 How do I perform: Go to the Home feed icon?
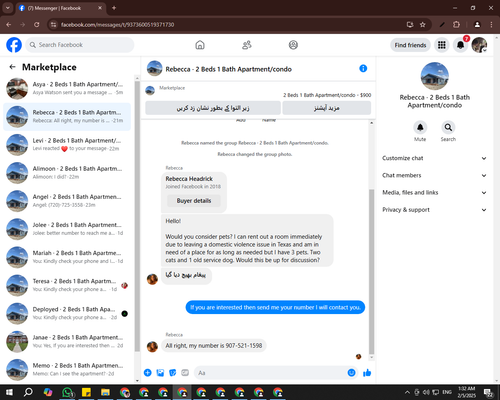tap(200, 45)
